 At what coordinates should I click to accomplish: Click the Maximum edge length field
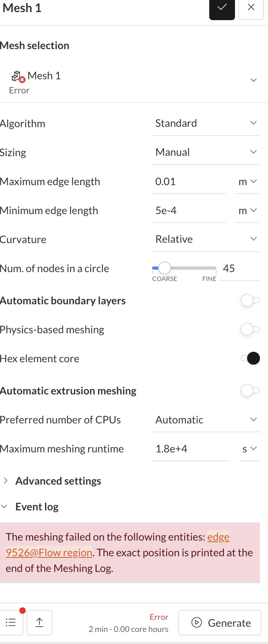click(x=189, y=182)
